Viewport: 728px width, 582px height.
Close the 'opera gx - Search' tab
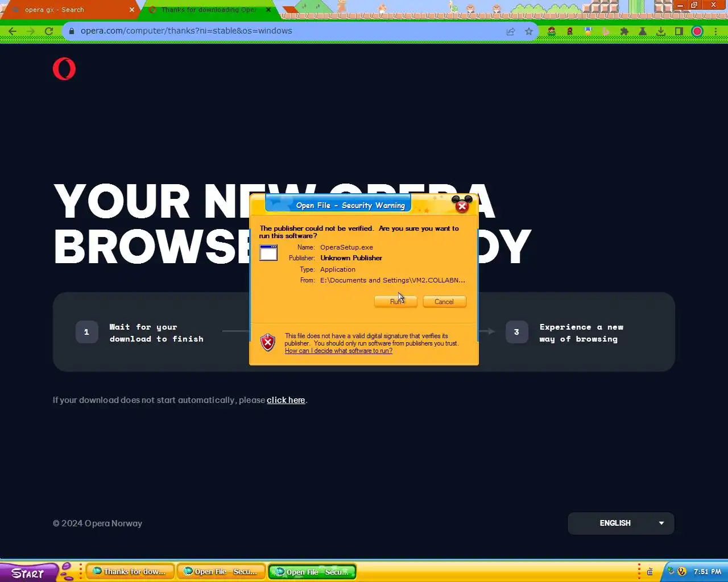pyautogui.click(x=132, y=10)
